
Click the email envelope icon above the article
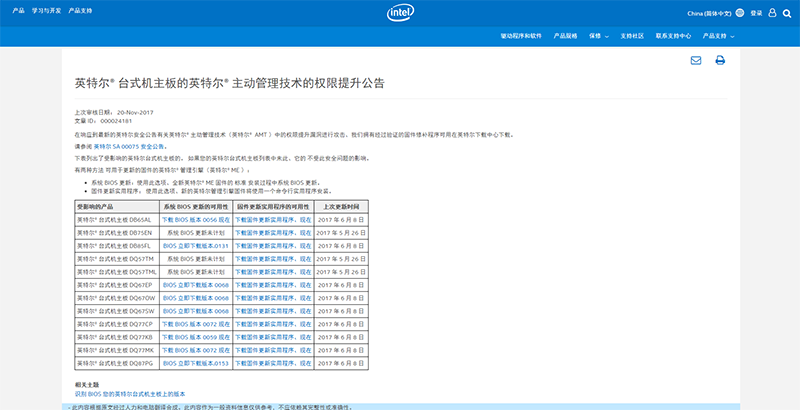pyautogui.click(x=695, y=60)
